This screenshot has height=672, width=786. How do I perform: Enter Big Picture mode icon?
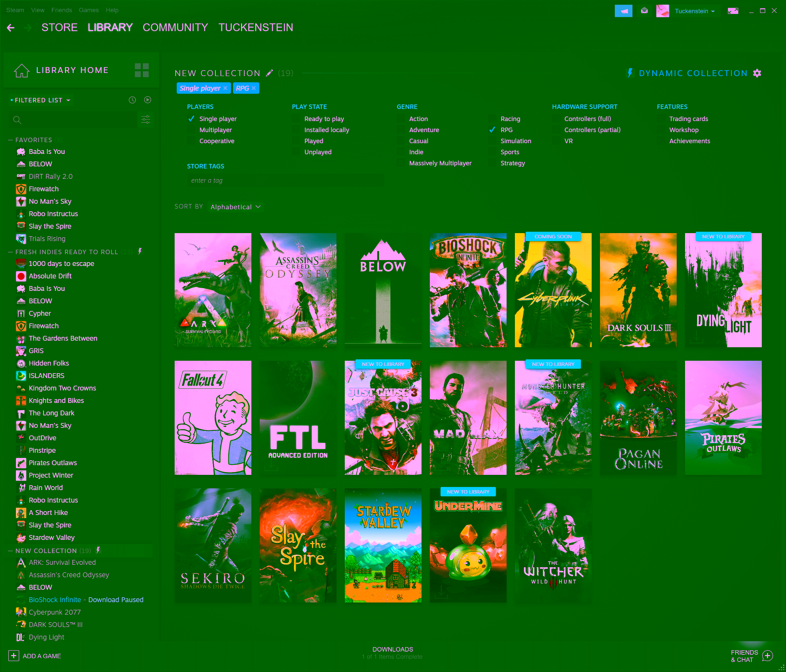pos(733,11)
